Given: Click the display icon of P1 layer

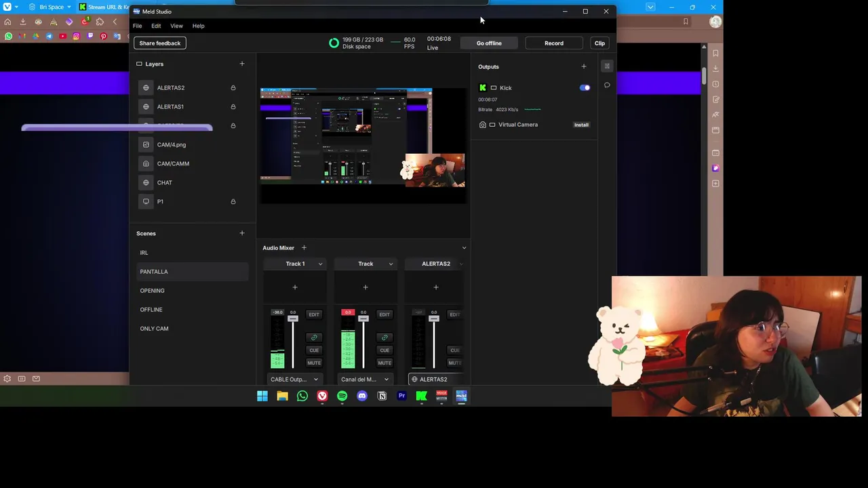Looking at the screenshot, I should coord(146,201).
